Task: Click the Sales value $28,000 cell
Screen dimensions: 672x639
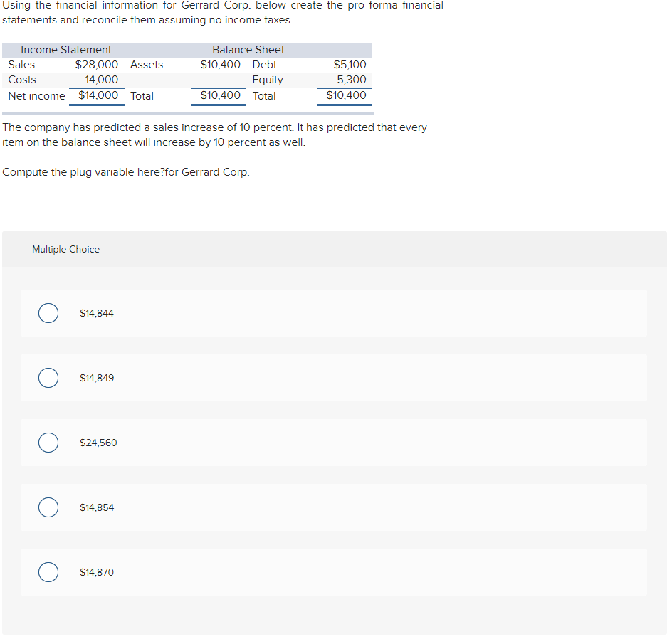Action: click(x=97, y=65)
